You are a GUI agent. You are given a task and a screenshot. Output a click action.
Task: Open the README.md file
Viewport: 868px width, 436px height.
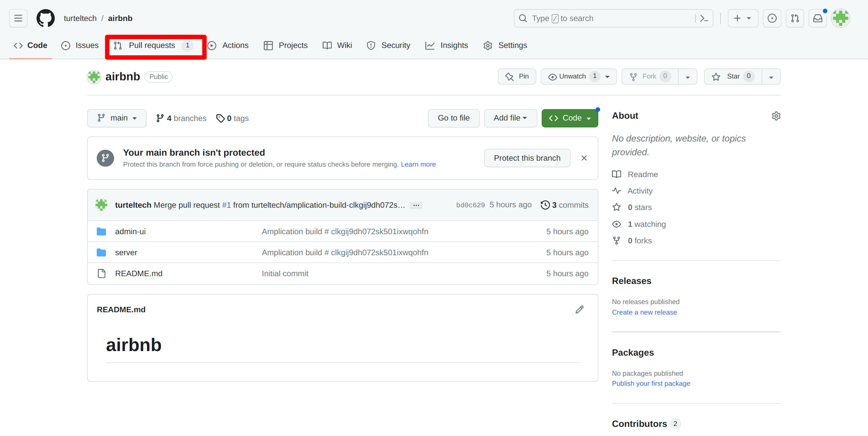coord(139,273)
